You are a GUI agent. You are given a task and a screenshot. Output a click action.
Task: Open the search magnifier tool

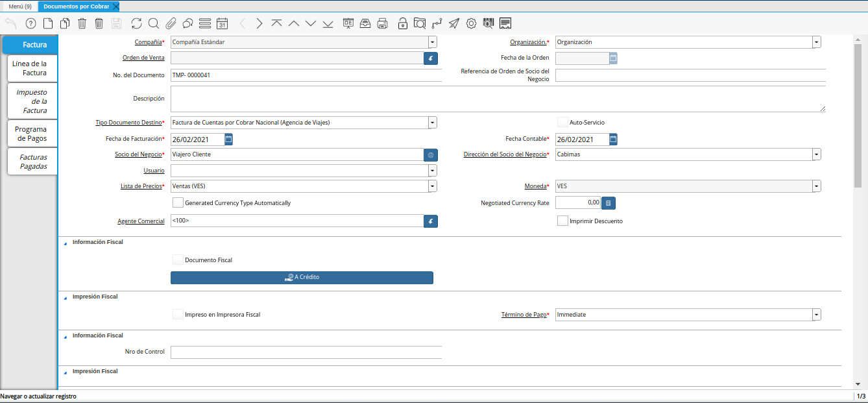tap(154, 23)
